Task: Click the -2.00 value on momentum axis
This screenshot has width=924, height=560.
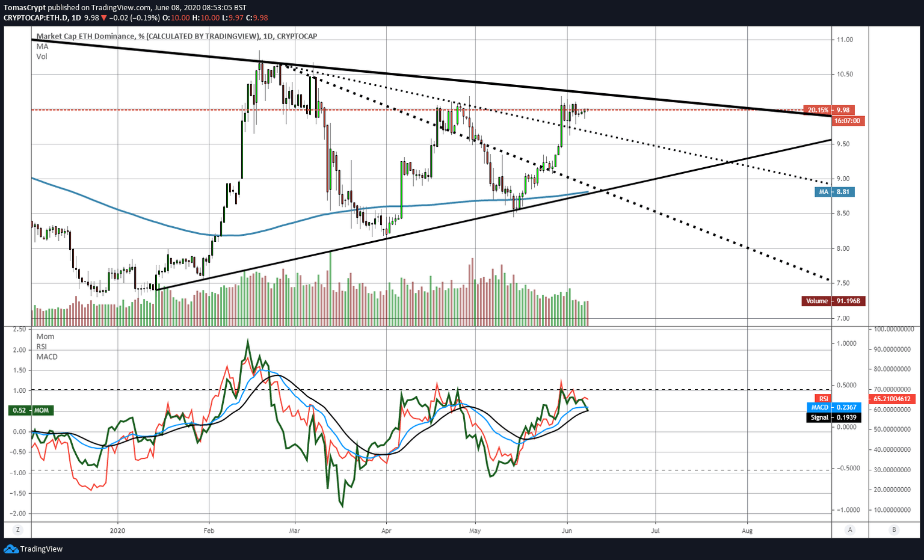Action: tap(17, 514)
